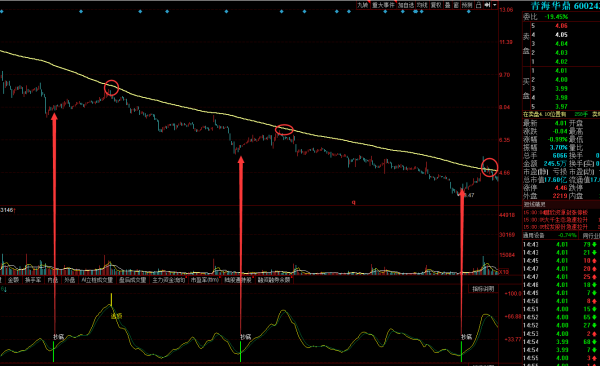
Task: Click the y-axis price label 13.06
Action: (506, 10)
